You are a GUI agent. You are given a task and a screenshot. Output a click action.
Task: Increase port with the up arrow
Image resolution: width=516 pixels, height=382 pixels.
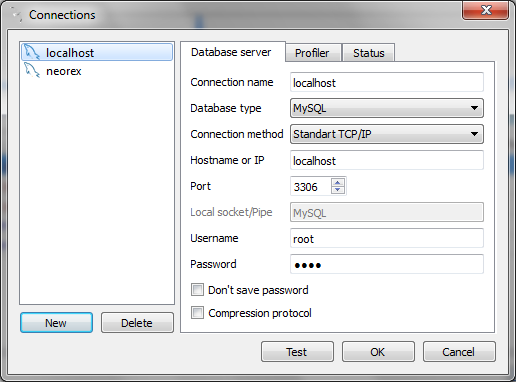click(x=338, y=183)
